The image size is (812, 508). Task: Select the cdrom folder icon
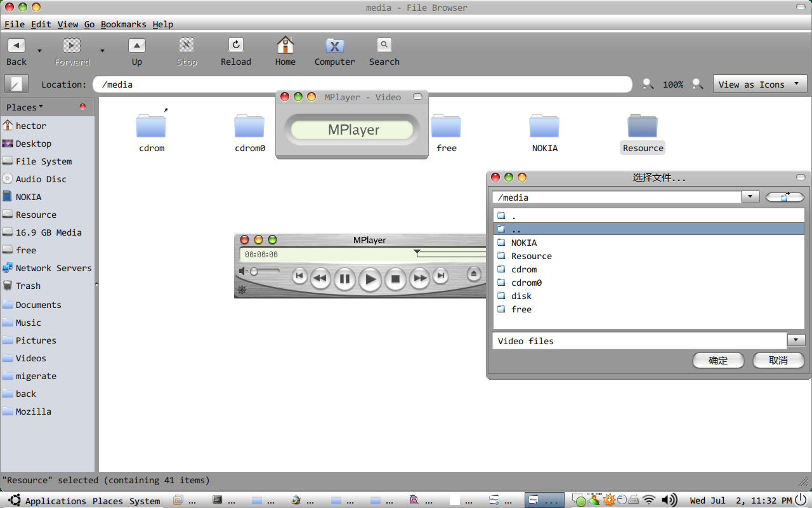point(151,126)
